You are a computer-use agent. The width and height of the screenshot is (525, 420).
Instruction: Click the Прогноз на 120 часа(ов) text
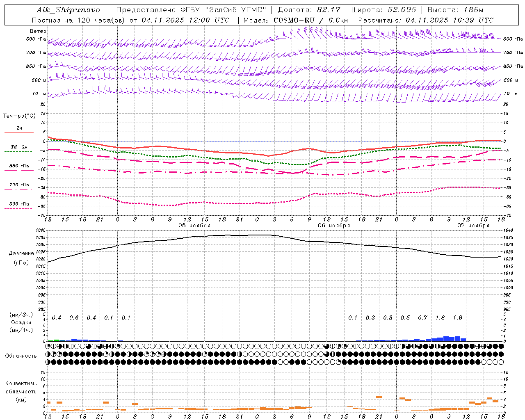coord(79,20)
